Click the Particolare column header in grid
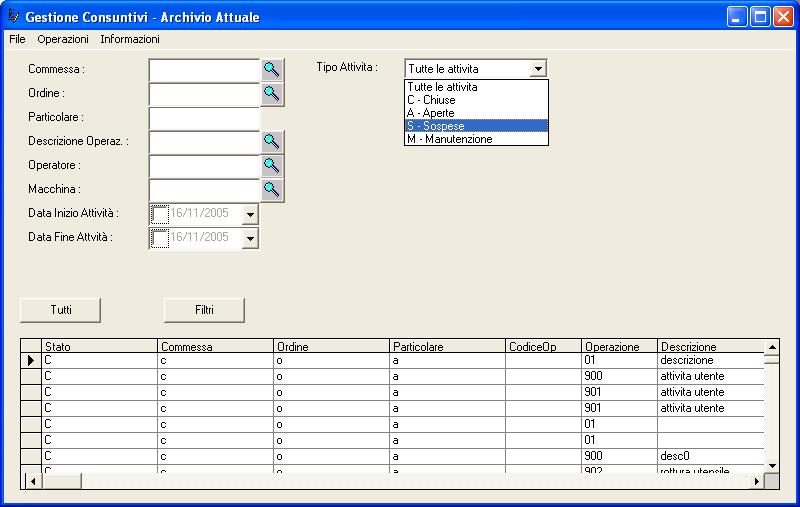Screen dimensions: 800x507 tap(447, 346)
